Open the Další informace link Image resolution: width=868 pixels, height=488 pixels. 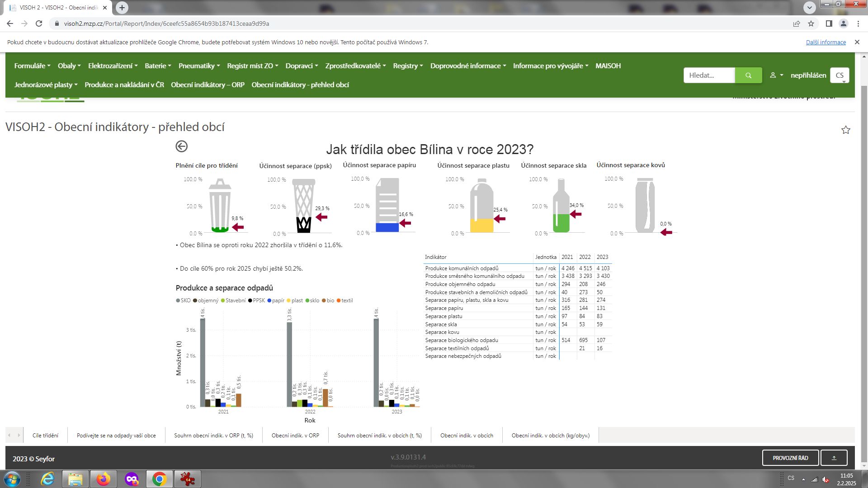(x=826, y=42)
